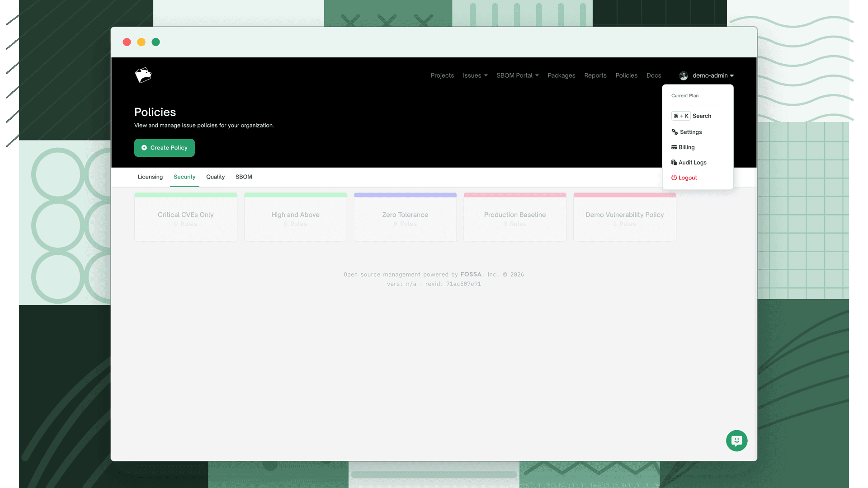
Task: Open the Docs navigation link
Action: (x=654, y=75)
